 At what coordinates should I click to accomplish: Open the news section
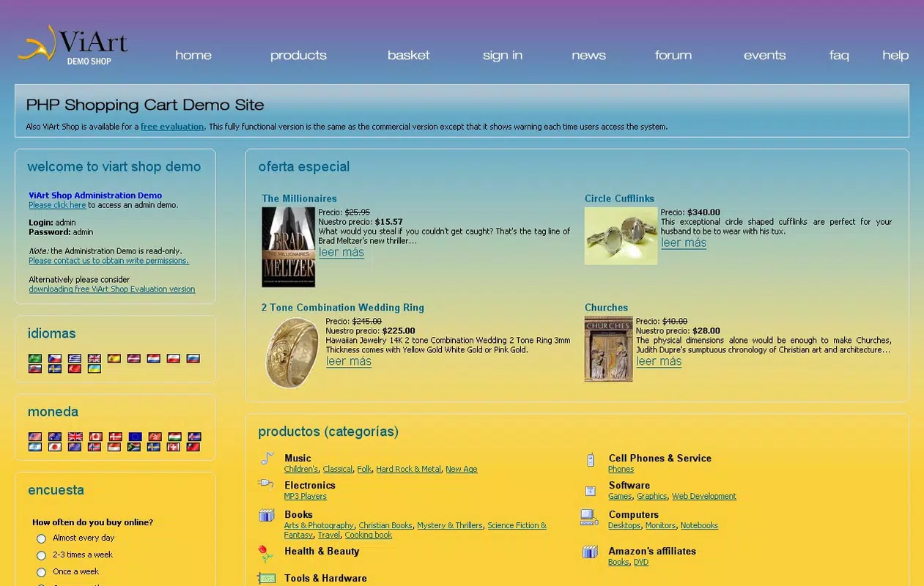tap(589, 56)
